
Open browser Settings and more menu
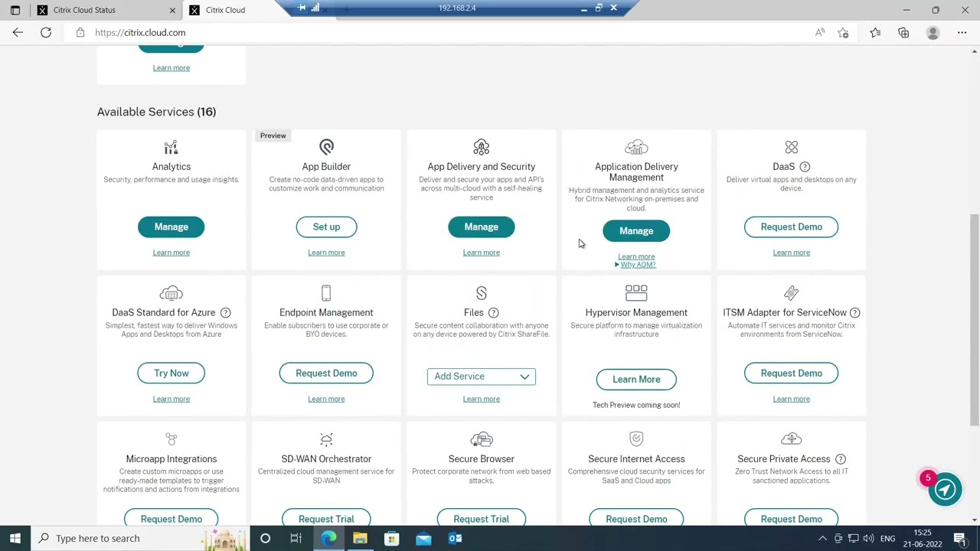[x=962, y=33]
